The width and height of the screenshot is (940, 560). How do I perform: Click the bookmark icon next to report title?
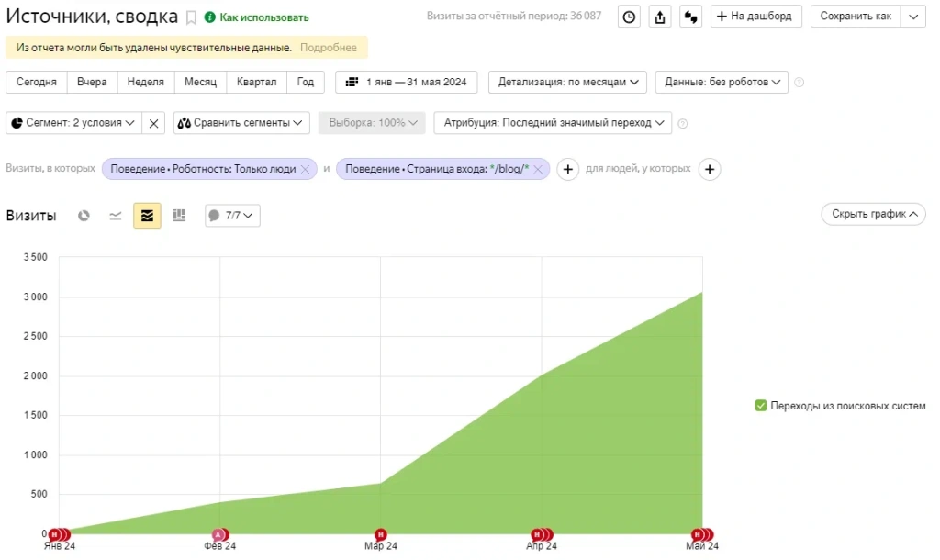[191, 17]
